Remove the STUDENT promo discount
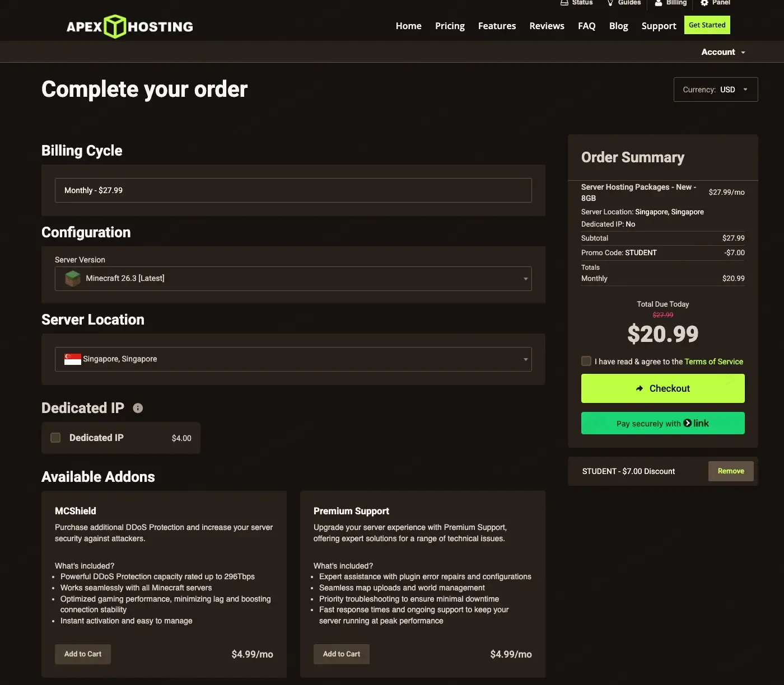The image size is (784, 685). (x=731, y=471)
